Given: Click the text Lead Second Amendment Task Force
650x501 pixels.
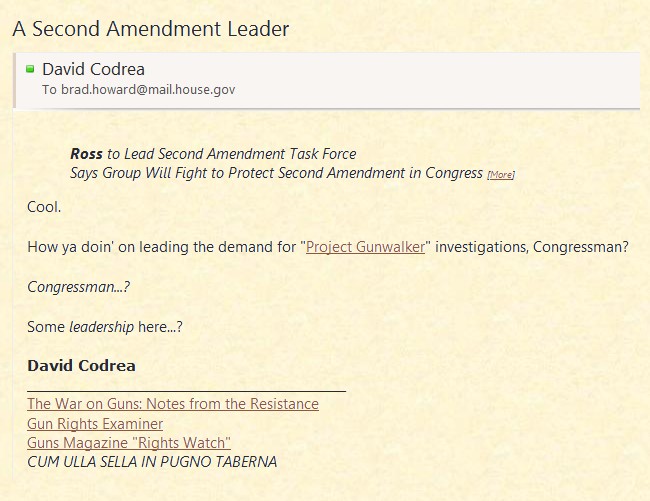Looking at the screenshot, I should (x=240, y=154).
